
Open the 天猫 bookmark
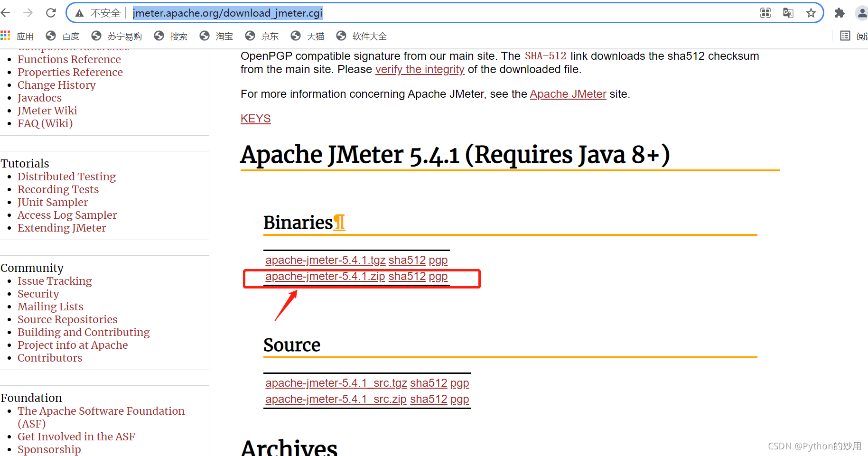click(308, 36)
